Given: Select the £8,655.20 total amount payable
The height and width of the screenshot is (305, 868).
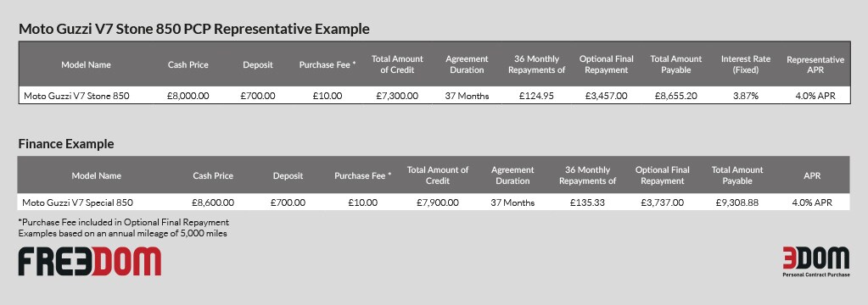Looking at the screenshot, I should pyautogui.click(x=676, y=96).
